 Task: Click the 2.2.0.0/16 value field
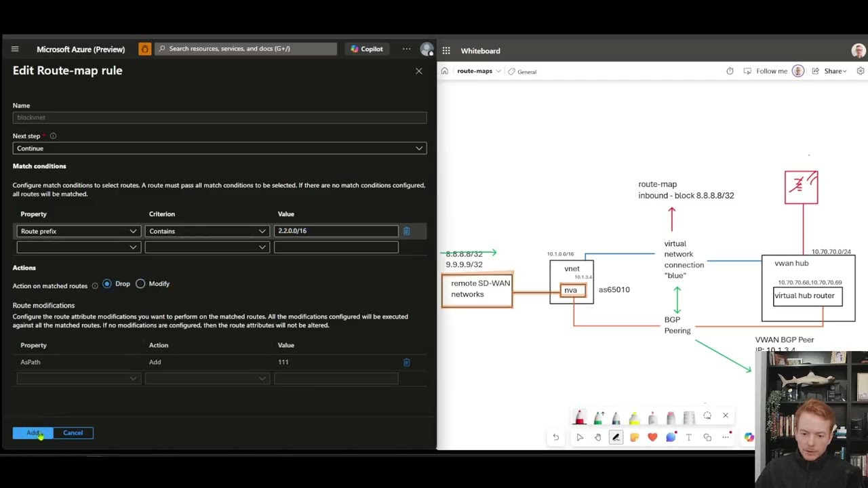[336, 231]
